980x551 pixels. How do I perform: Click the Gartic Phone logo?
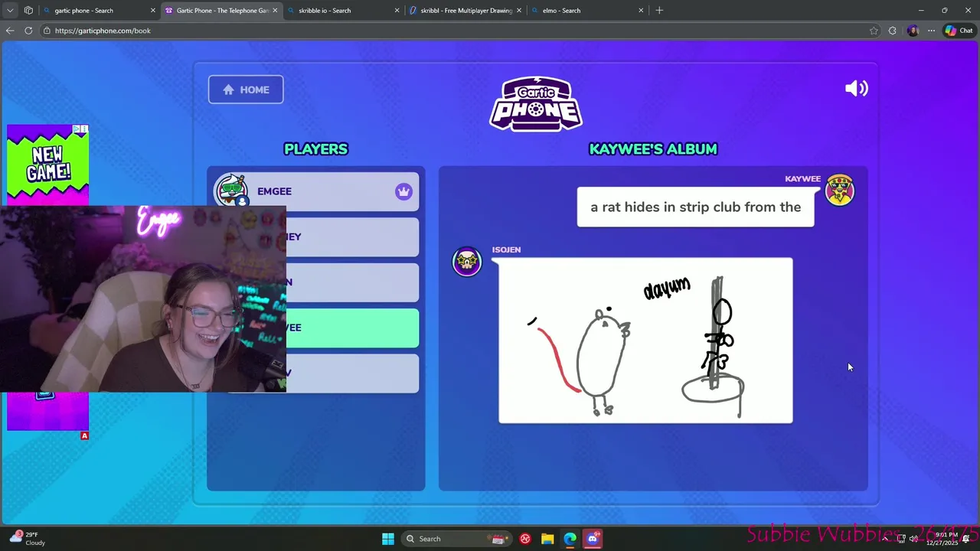click(536, 103)
